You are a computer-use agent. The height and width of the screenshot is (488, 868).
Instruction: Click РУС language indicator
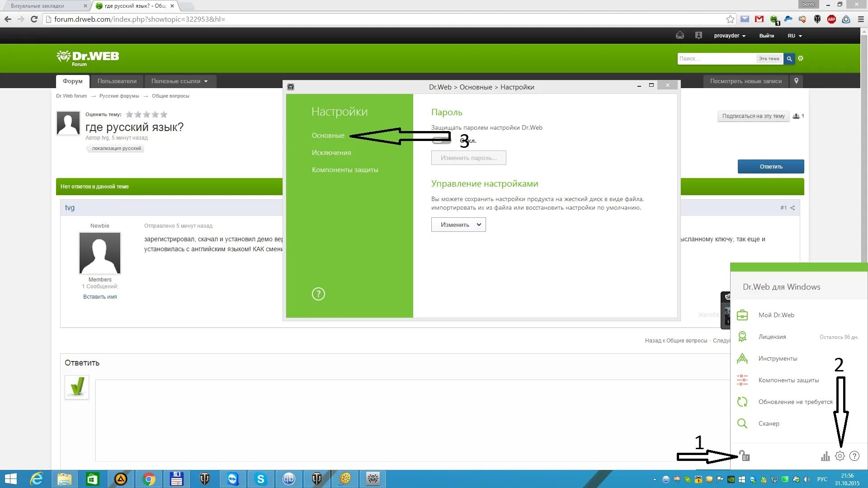coord(822,479)
